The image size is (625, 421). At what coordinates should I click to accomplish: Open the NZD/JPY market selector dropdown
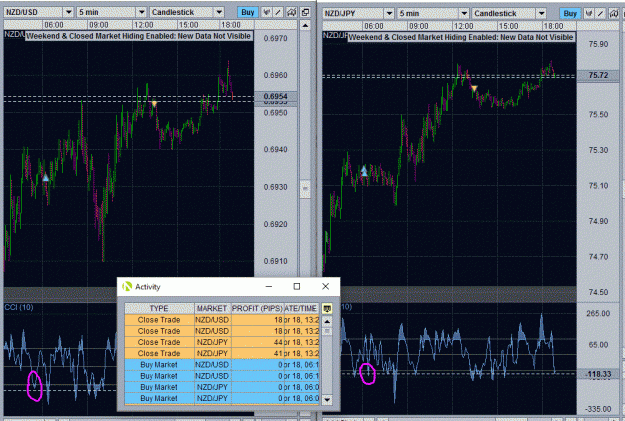(x=358, y=14)
